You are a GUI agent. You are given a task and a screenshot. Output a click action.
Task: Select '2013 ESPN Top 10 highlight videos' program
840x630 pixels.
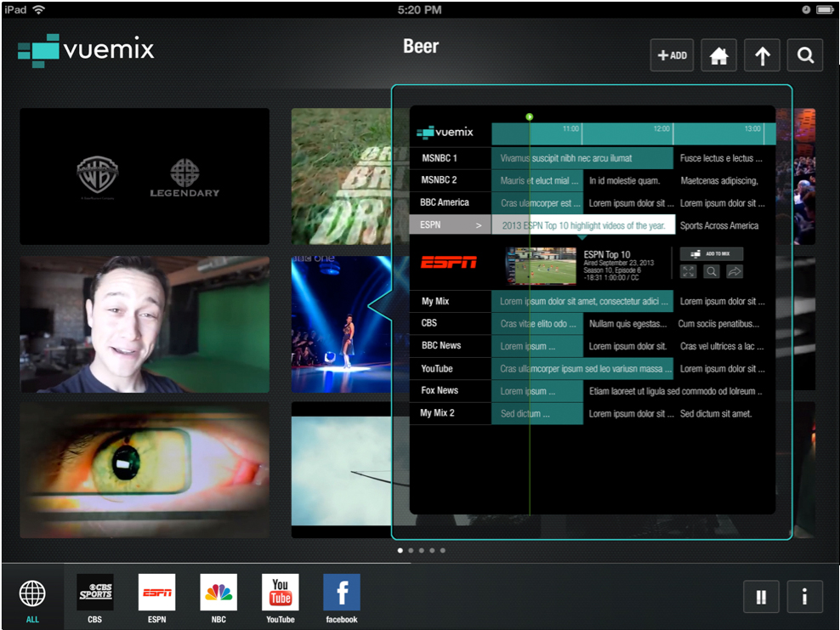click(x=583, y=225)
